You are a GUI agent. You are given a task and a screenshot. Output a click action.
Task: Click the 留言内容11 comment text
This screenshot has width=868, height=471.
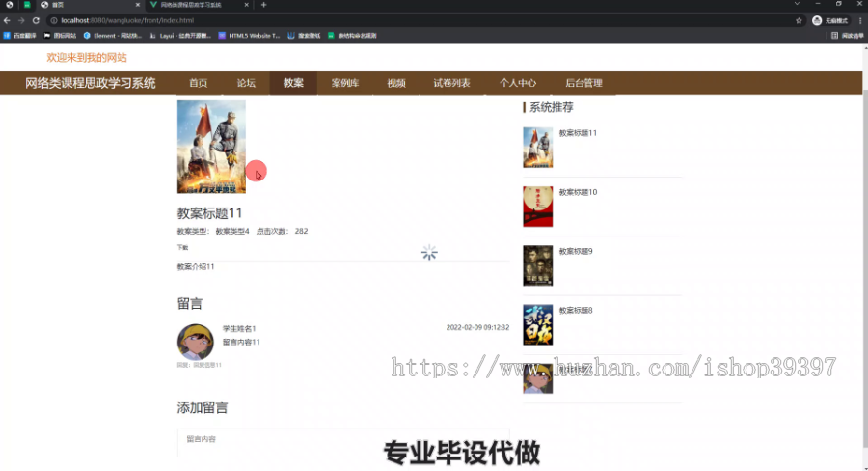click(x=241, y=342)
